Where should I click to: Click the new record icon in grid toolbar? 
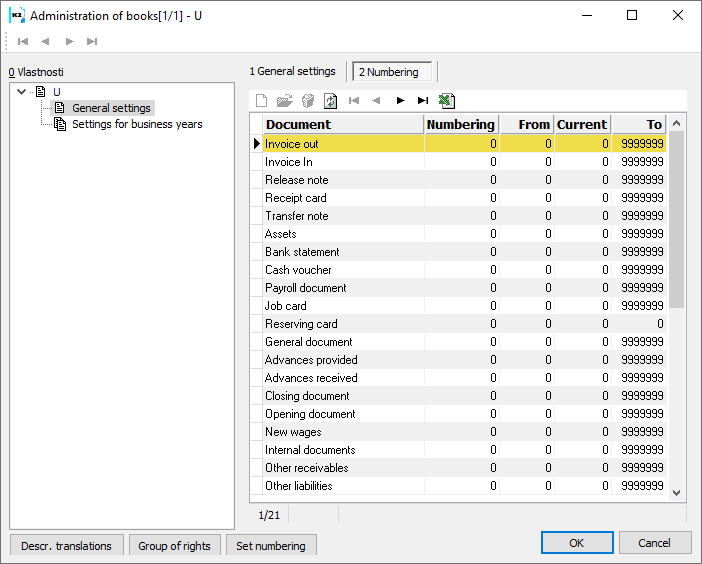click(x=262, y=100)
